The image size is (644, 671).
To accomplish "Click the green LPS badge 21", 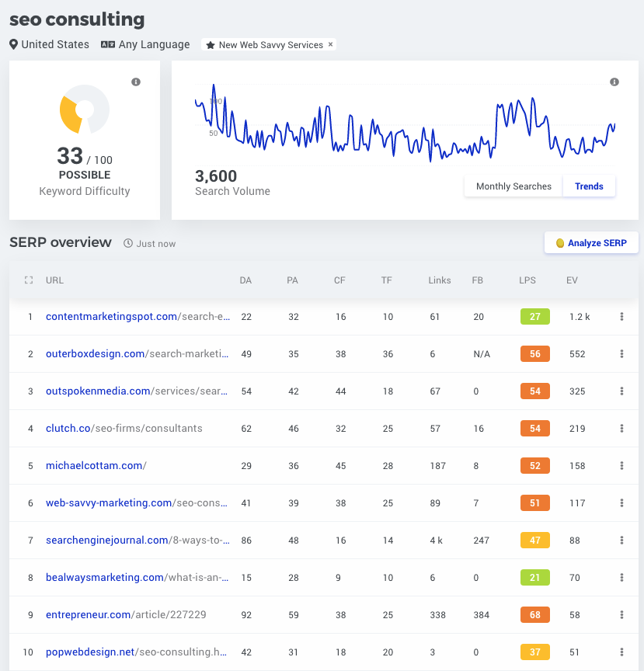I will click(x=534, y=577).
